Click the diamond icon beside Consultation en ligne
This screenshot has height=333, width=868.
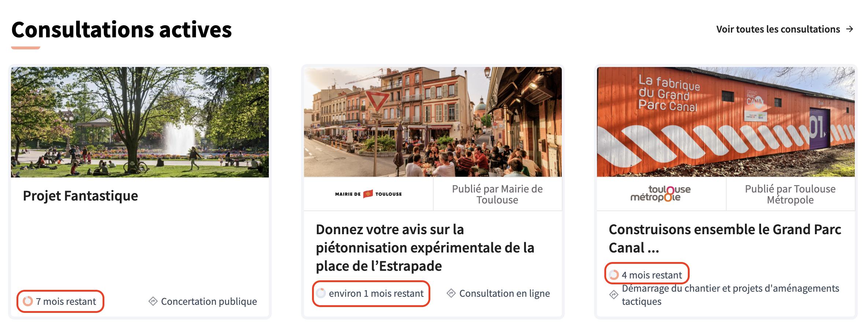[451, 293]
